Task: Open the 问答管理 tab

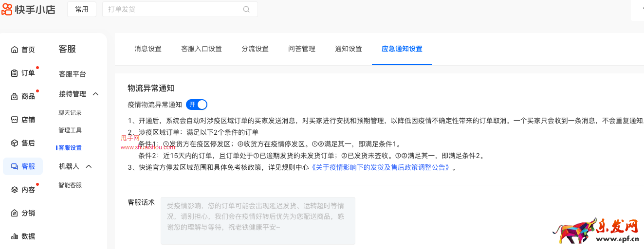Action: [x=302, y=49]
